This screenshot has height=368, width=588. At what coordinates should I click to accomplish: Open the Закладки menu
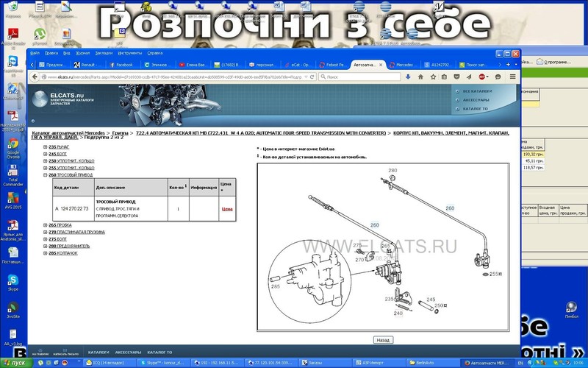click(x=104, y=53)
